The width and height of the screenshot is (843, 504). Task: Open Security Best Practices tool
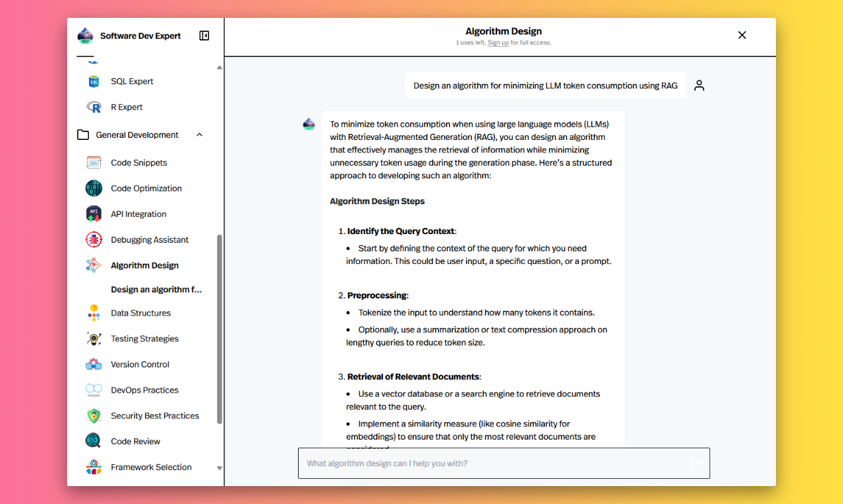click(155, 416)
